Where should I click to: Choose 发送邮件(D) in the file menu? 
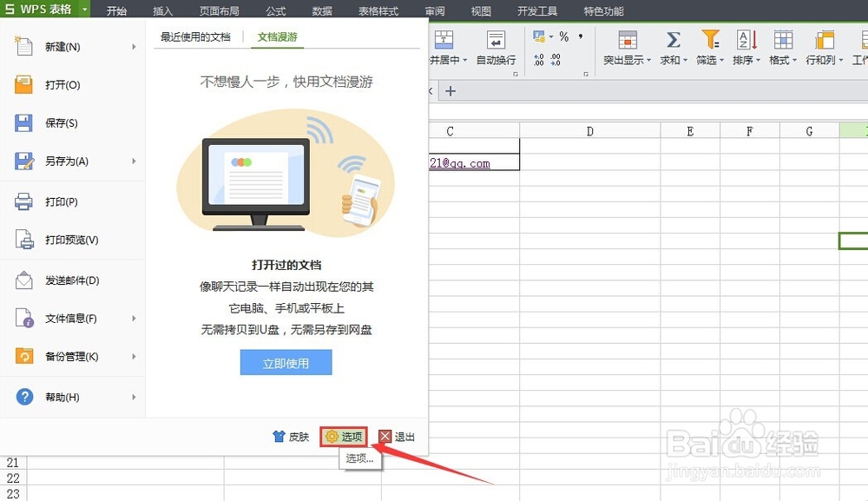point(73,280)
